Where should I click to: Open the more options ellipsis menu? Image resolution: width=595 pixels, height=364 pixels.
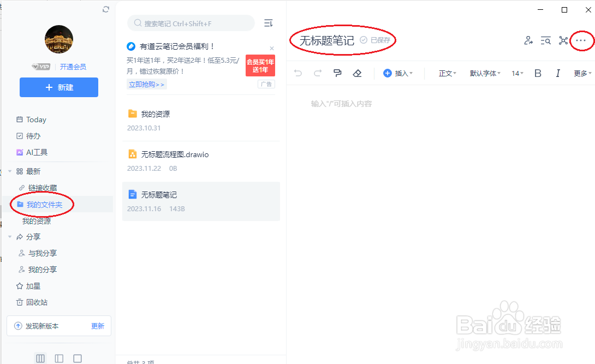point(581,40)
